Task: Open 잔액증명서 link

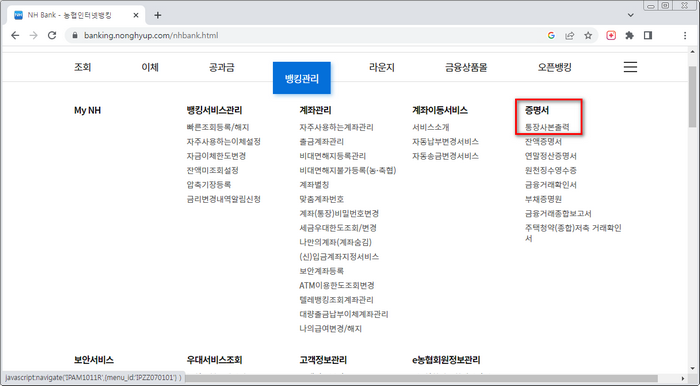Action: (543, 141)
